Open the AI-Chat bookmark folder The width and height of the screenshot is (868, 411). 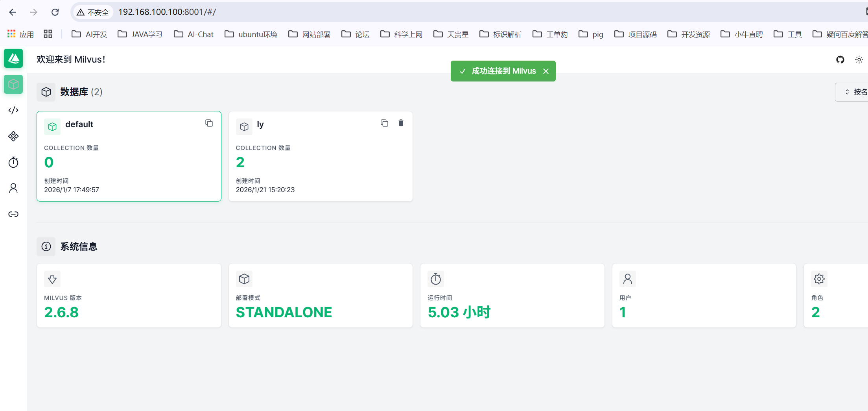pyautogui.click(x=194, y=34)
